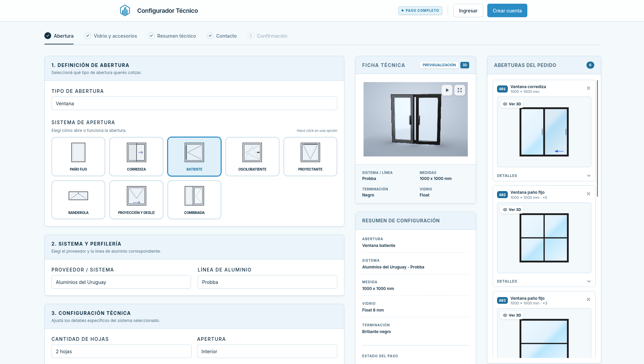Expand Detalles for A01 Ventana corrediza
644x364 pixels.
click(x=544, y=176)
